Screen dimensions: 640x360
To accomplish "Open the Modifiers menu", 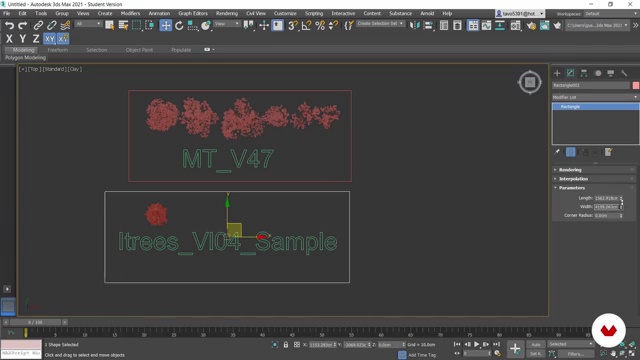I will tap(130, 13).
